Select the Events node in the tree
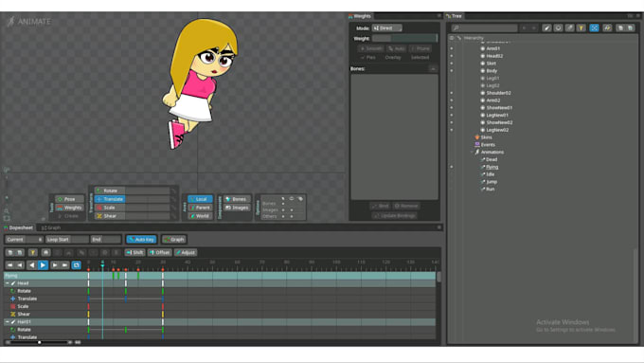 (488, 145)
